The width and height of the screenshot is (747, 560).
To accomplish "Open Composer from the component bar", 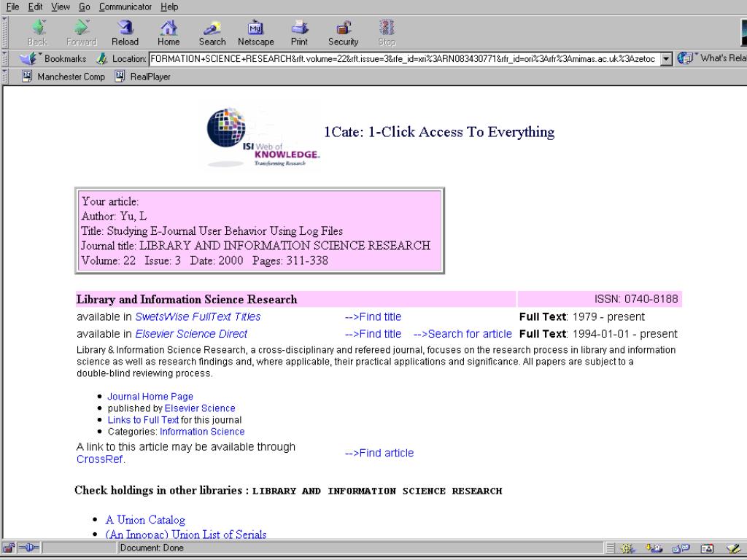I will (x=732, y=548).
